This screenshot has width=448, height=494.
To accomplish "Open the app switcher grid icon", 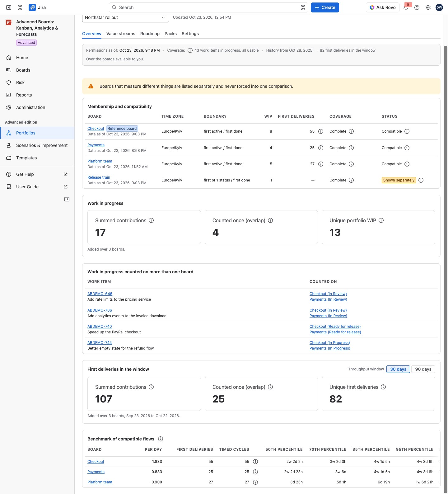I will (20, 7).
